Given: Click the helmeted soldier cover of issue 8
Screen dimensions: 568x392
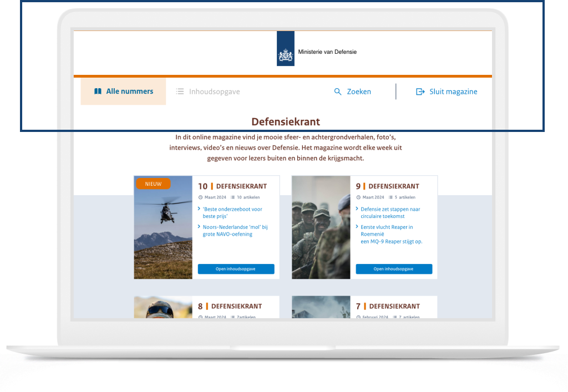Looking at the screenshot, I should tap(163, 307).
